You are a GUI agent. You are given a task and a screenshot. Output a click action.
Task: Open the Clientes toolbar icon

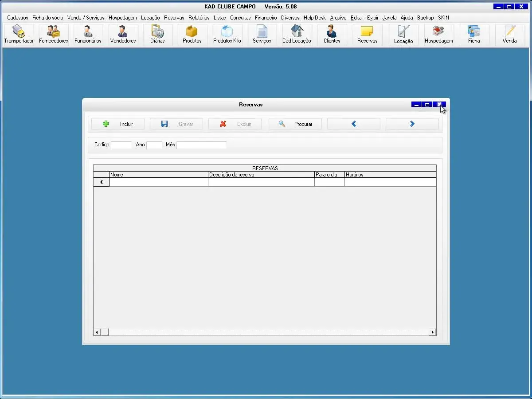[x=332, y=35]
